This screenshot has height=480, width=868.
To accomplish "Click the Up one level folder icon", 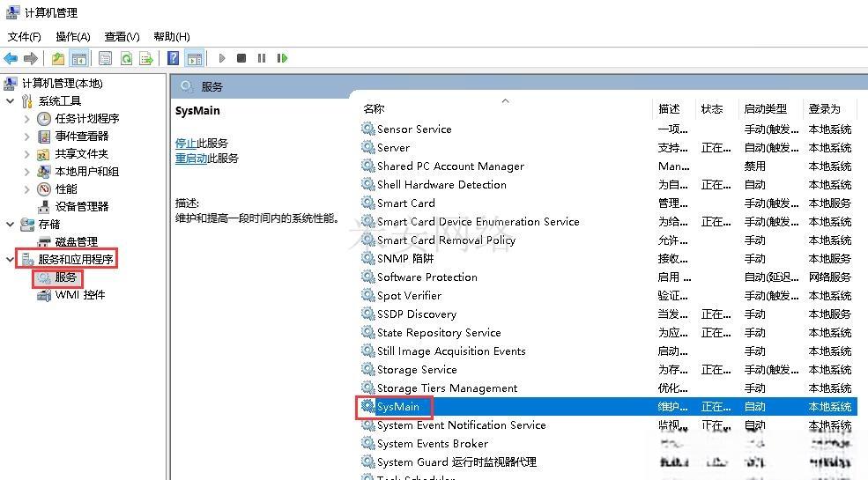I will pyautogui.click(x=58, y=58).
